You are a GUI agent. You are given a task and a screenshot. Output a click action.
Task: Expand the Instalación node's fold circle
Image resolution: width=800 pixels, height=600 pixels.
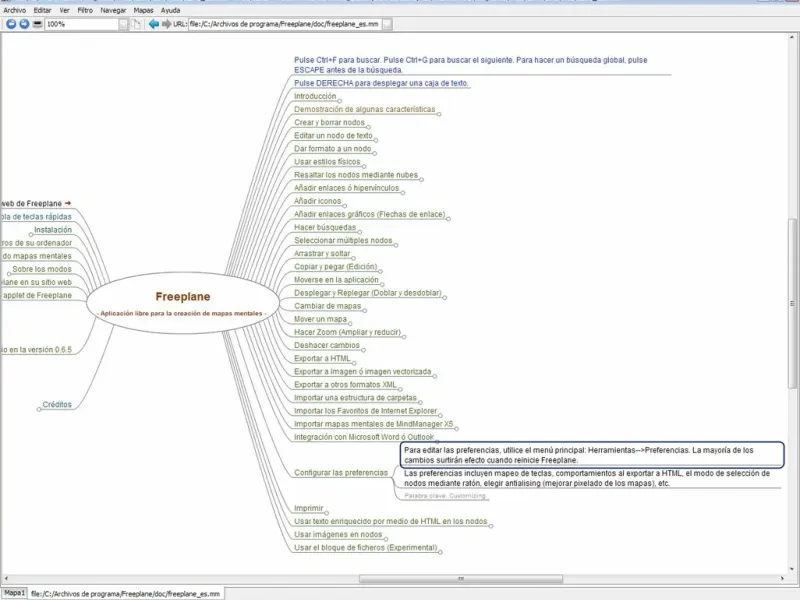tap(31, 235)
